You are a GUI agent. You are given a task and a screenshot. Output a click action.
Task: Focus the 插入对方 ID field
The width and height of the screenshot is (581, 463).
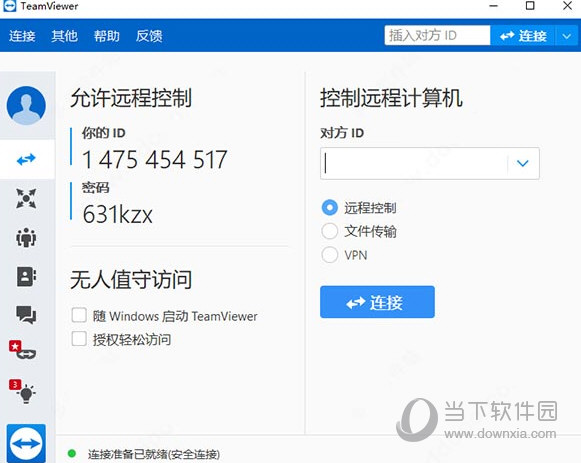[438, 36]
